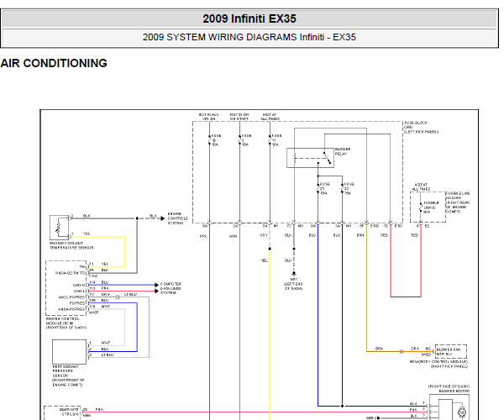Click the '2009 Infiniti EX35' page title
Image resolution: width=504 pixels, height=420 pixels.
(249, 18)
